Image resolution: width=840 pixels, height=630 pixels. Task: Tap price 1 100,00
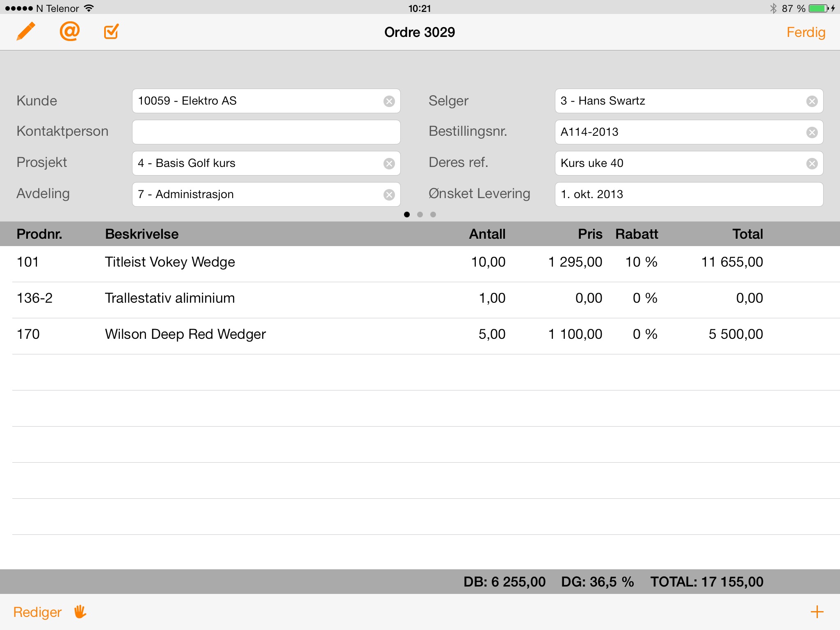click(575, 334)
